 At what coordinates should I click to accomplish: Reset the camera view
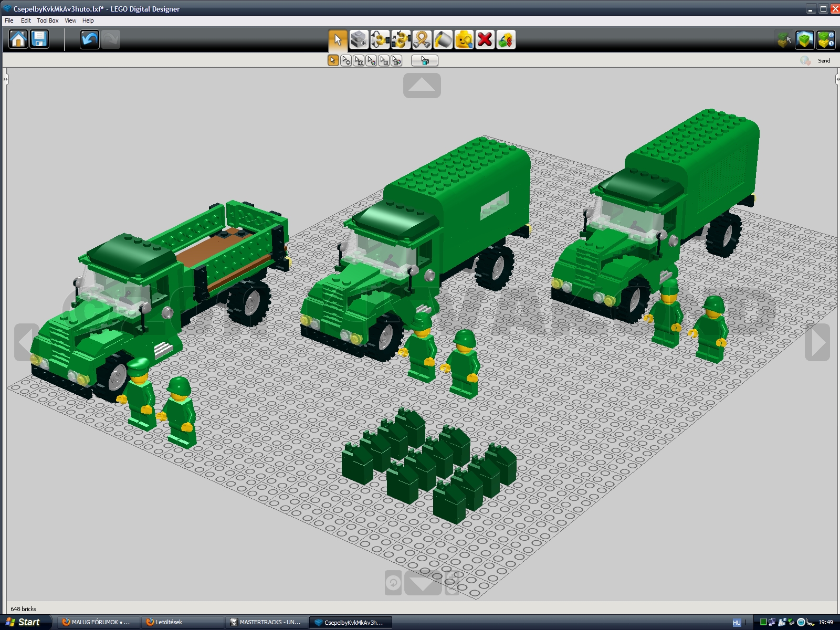(x=393, y=583)
